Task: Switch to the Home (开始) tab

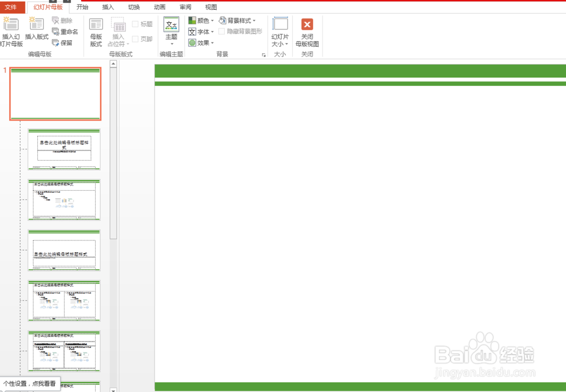Action: [82, 7]
